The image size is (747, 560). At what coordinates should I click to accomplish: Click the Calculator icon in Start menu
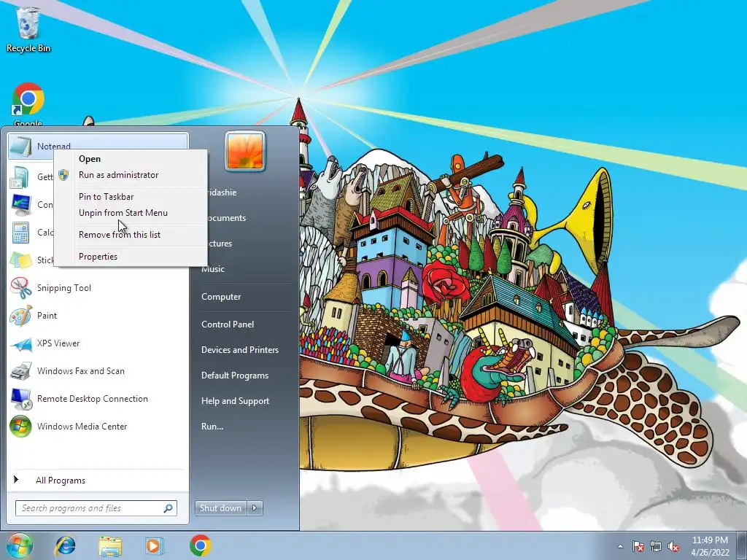tap(20, 233)
